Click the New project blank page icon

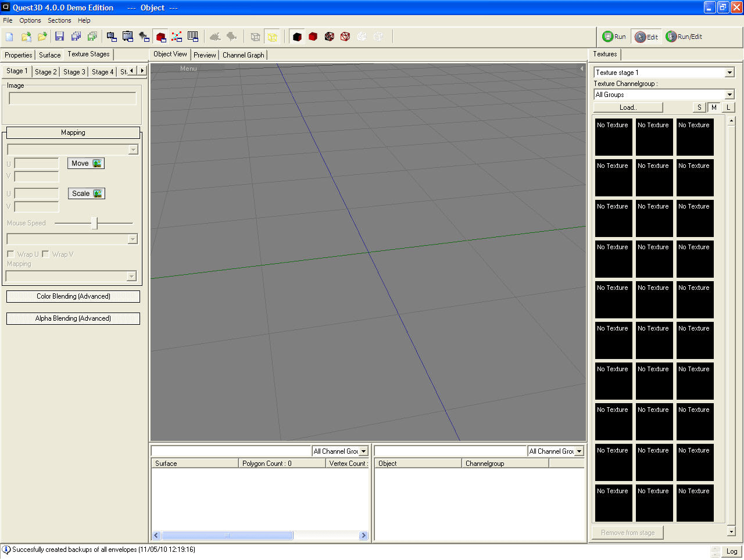click(x=9, y=37)
